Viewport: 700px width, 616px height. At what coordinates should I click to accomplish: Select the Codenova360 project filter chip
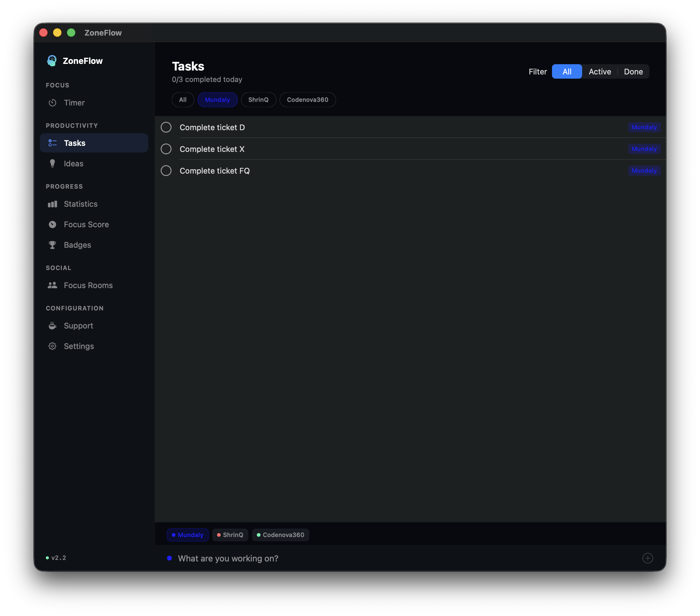[307, 100]
